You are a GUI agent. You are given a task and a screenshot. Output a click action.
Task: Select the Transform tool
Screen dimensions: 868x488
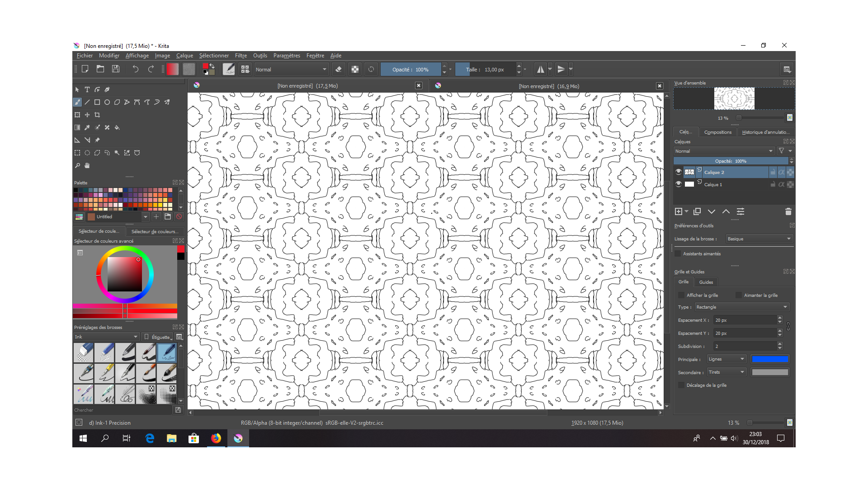coord(77,115)
